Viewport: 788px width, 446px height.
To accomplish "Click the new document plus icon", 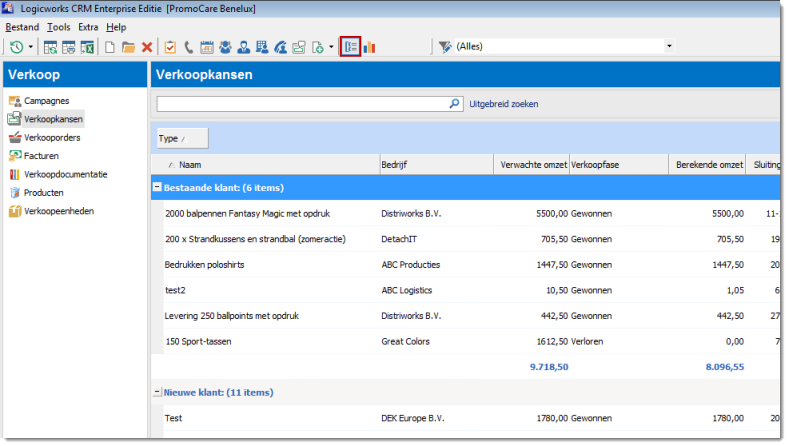I will click(x=318, y=47).
